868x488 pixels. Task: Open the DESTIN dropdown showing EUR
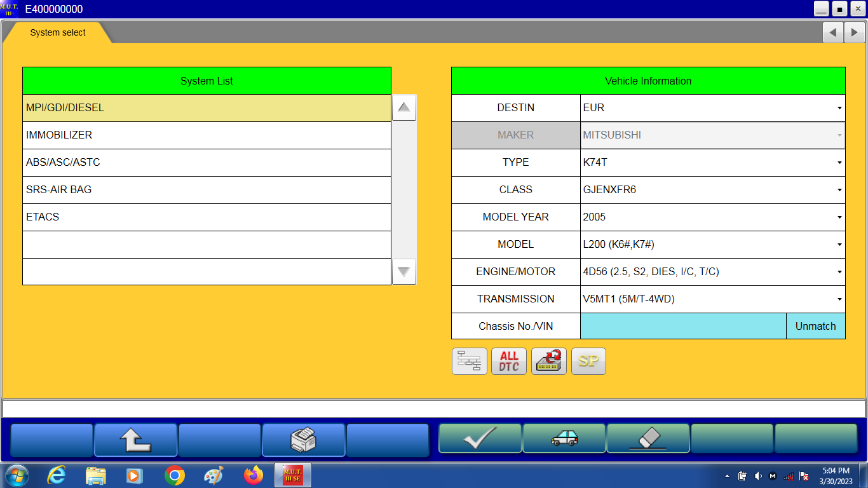click(712, 108)
